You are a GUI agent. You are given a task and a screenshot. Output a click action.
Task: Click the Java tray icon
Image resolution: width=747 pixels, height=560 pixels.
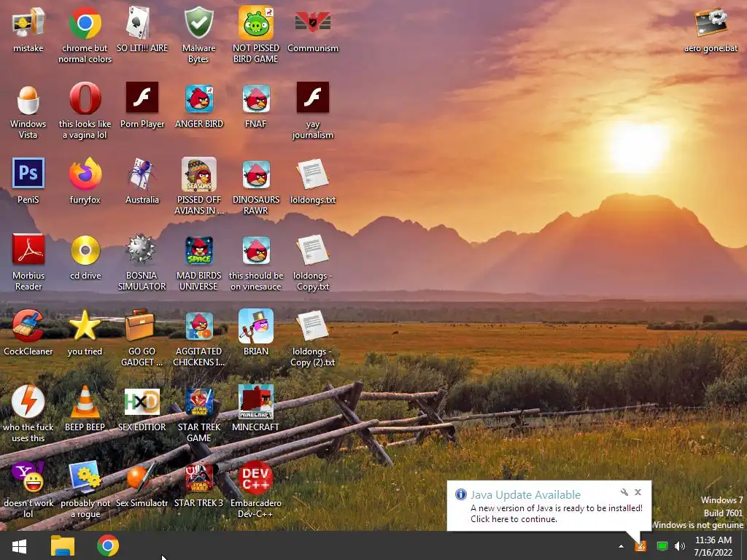click(640, 545)
